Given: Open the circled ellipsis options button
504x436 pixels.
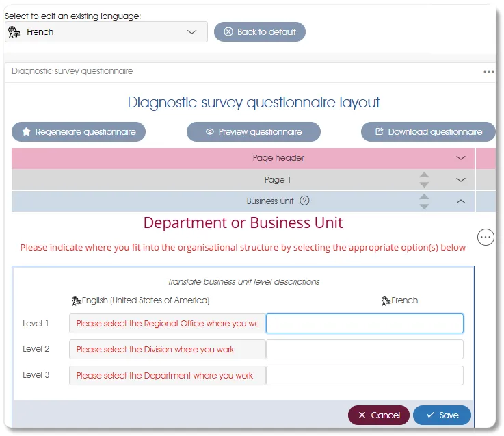Looking at the screenshot, I should 486,237.
